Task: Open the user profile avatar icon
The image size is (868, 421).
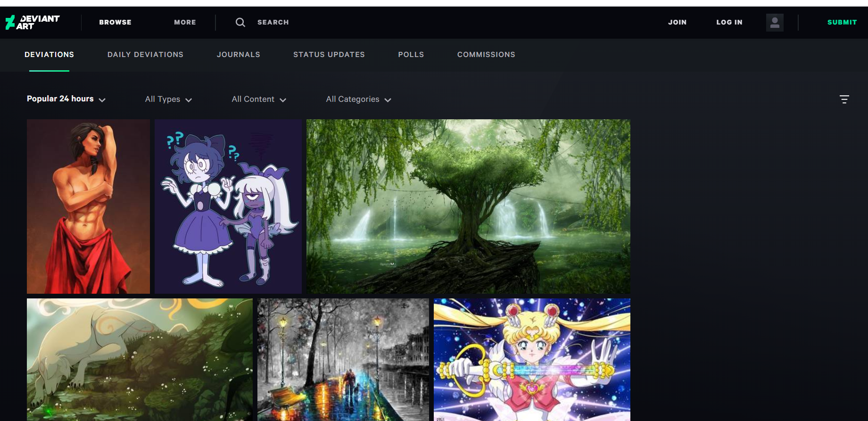Action: [x=774, y=22]
